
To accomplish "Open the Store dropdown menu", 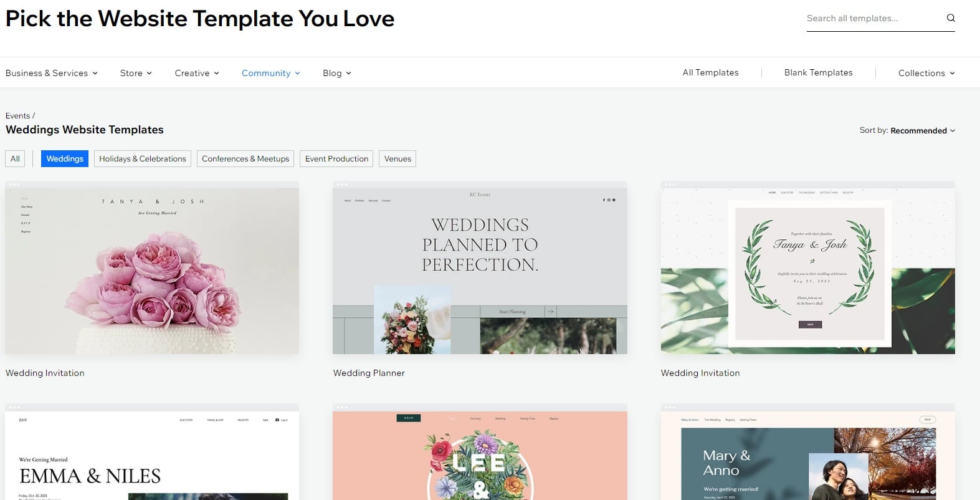I will click(136, 73).
